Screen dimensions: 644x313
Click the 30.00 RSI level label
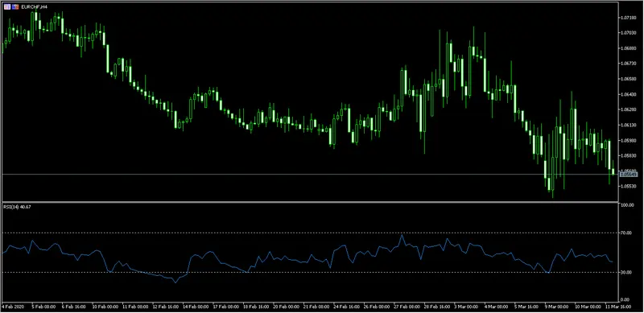pyautogui.click(x=627, y=272)
